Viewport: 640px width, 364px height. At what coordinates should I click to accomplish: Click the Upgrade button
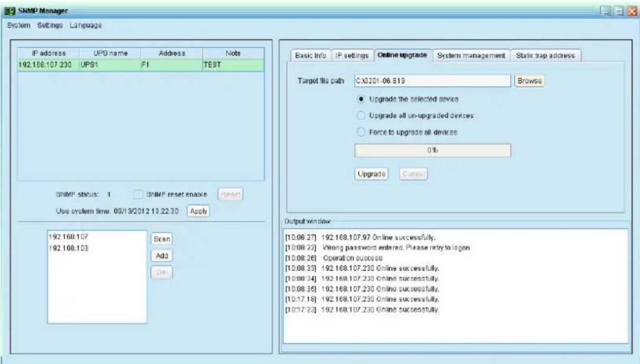pyautogui.click(x=371, y=174)
